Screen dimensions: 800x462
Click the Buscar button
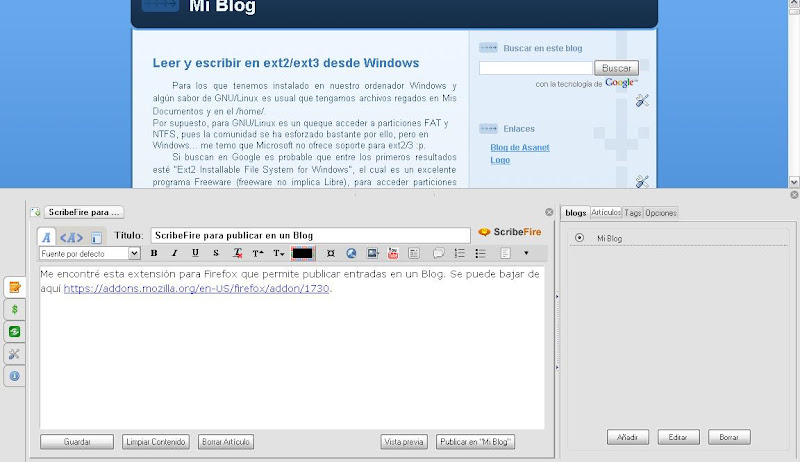616,68
